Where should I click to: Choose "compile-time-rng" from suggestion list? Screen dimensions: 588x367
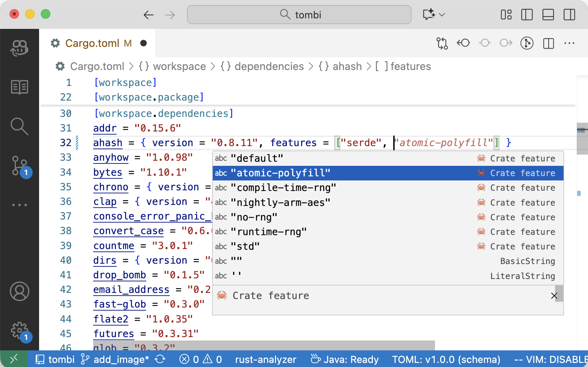coord(283,188)
